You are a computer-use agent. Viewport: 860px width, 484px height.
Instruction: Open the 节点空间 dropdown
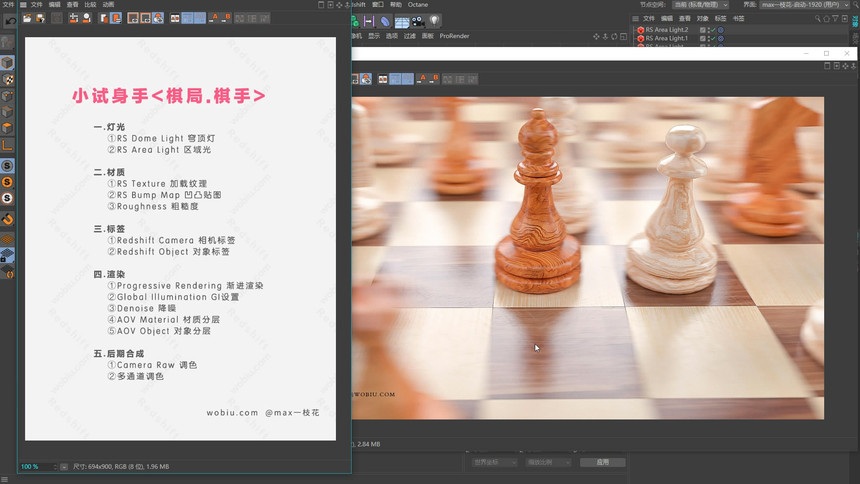point(700,4)
